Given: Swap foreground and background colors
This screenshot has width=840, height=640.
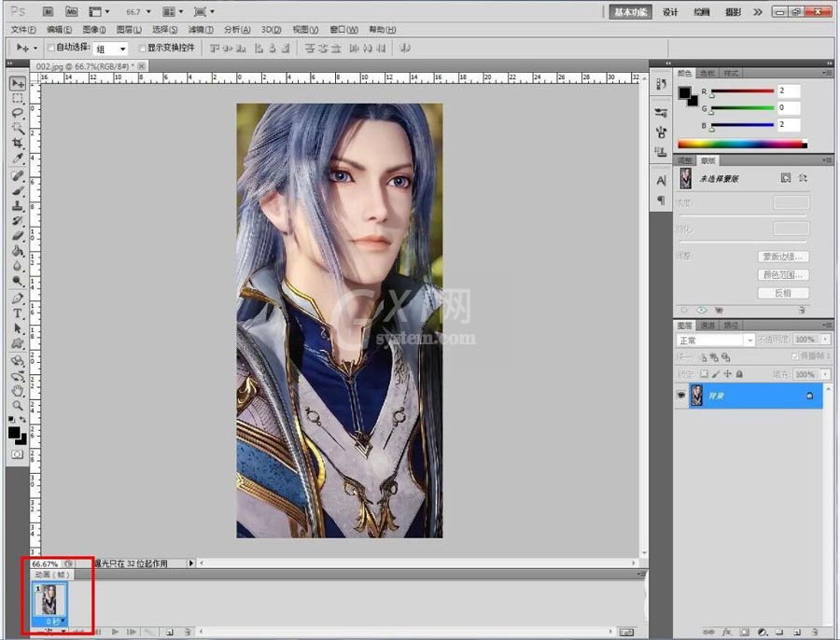Looking at the screenshot, I should coord(22,419).
